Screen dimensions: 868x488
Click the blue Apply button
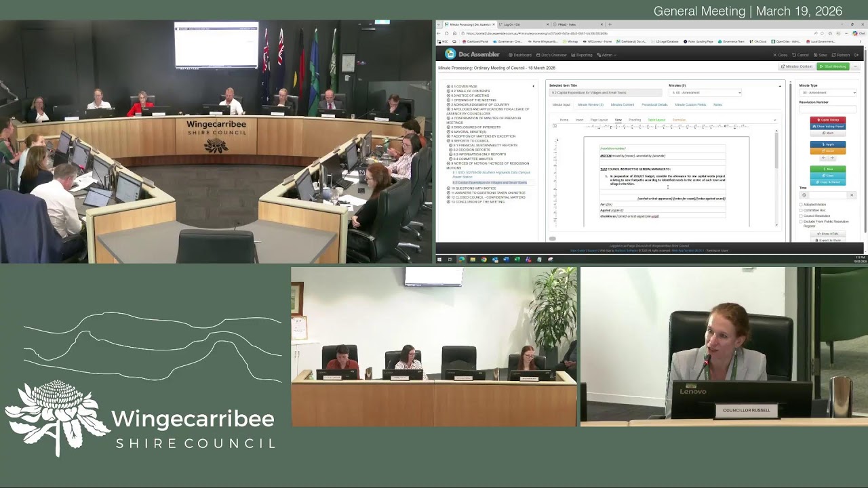click(x=828, y=144)
